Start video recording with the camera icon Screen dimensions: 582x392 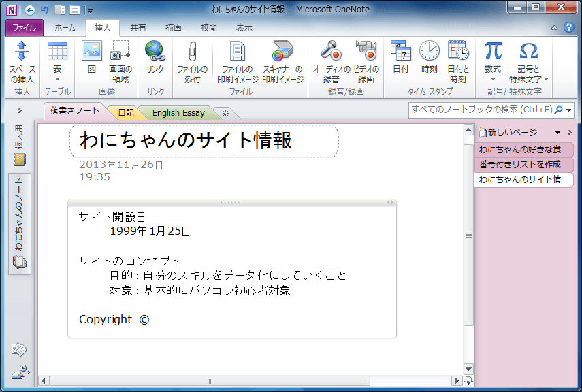(366, 62)
